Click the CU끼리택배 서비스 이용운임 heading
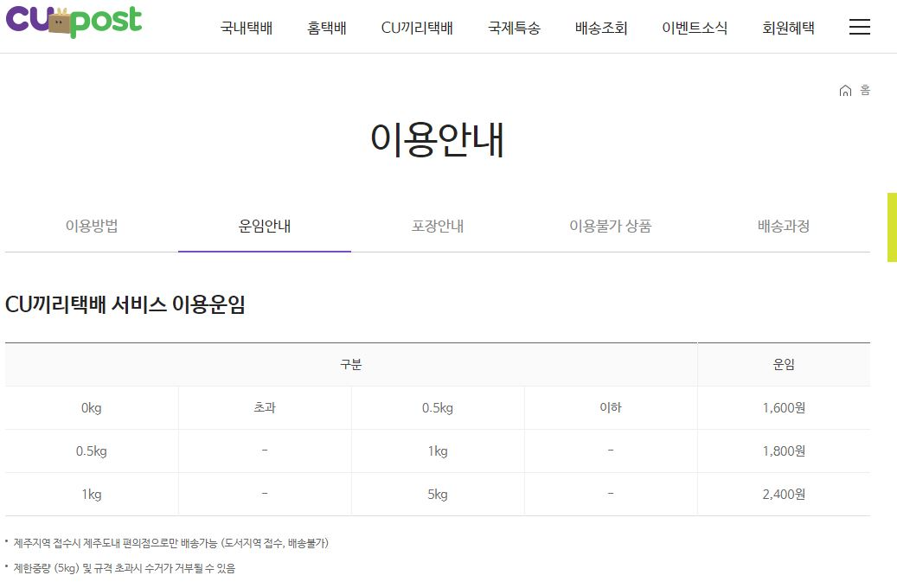Screen dimensions: 897x588 click(x=125, y=304)
